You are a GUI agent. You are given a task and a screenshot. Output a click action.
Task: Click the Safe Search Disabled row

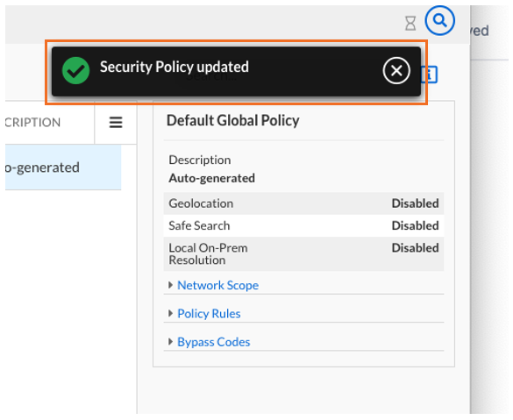[x=303, y=225]
